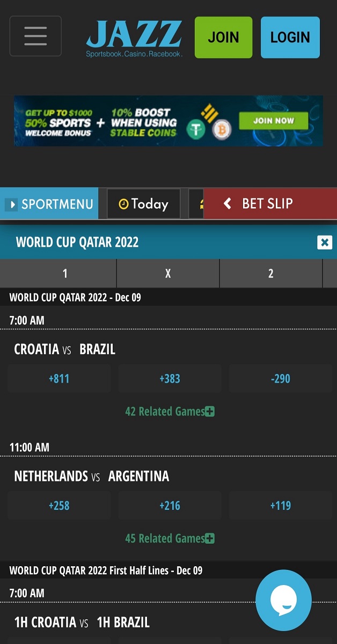Expand the 45 Related Games plus icon

(210, 538)
